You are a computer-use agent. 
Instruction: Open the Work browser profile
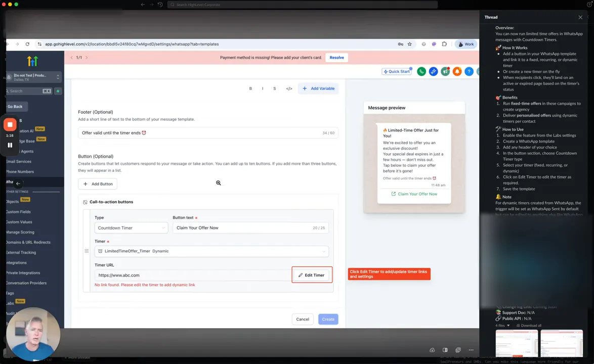pos(466,44)
